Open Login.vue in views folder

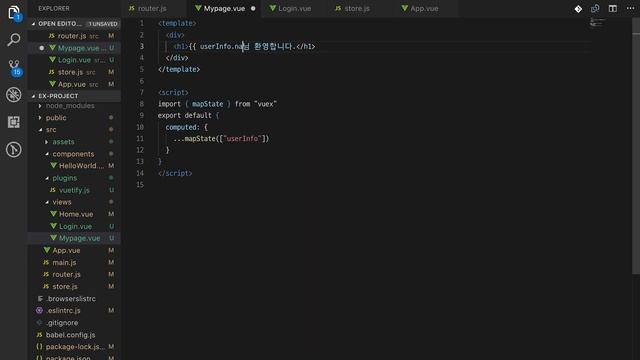(74, 226)
